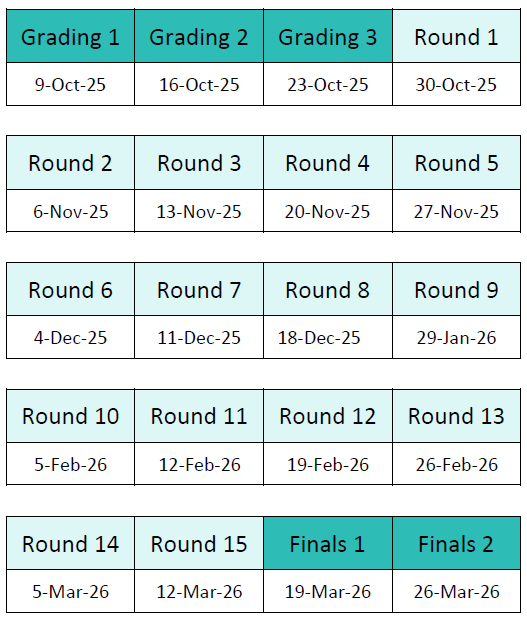Screen dimensions: 527x620
Task: Click the Round 13 header cell
Action: pyautogui.click(x=456, y=416)
